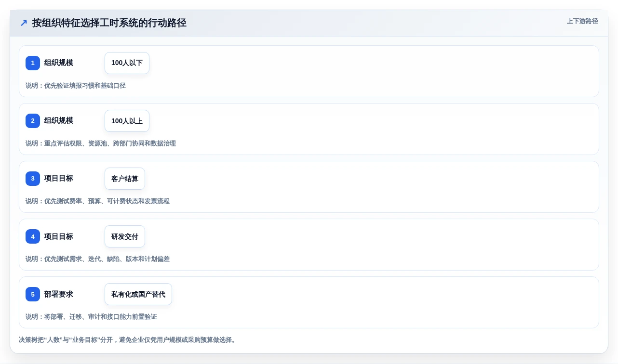Screen dimensions: 618x364
Task: Select the 100人以下 option chip
Action: 127,63
